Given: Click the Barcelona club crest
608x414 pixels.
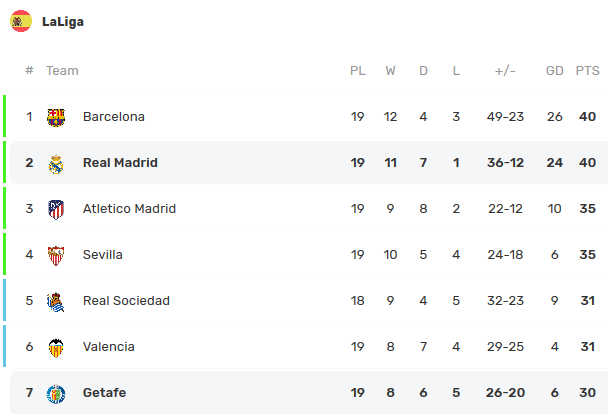Looking at the screenshot, I should click(56, 117).
